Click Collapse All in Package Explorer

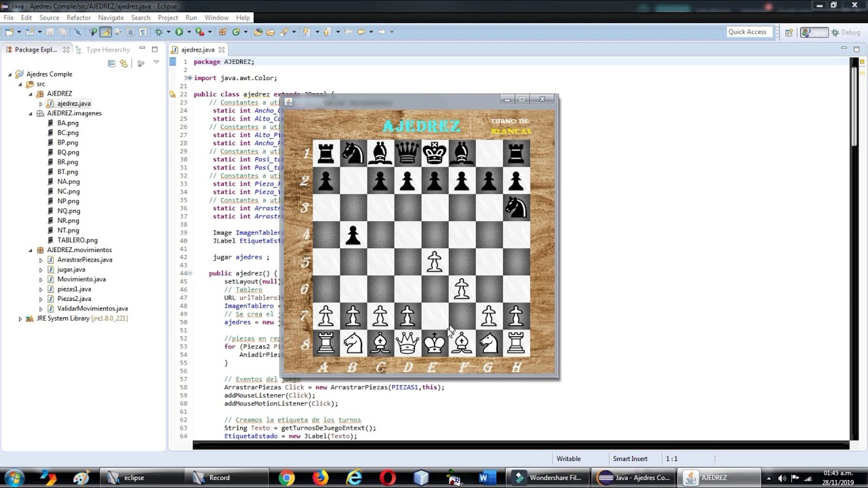click(111, 63)
